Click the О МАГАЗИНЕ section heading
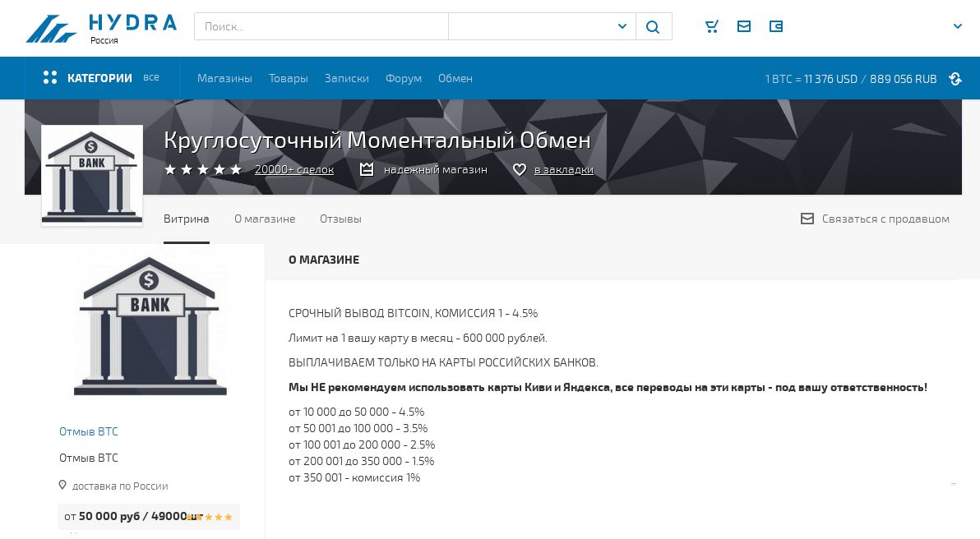The image size is (980, 539). [x=324, y=260]
